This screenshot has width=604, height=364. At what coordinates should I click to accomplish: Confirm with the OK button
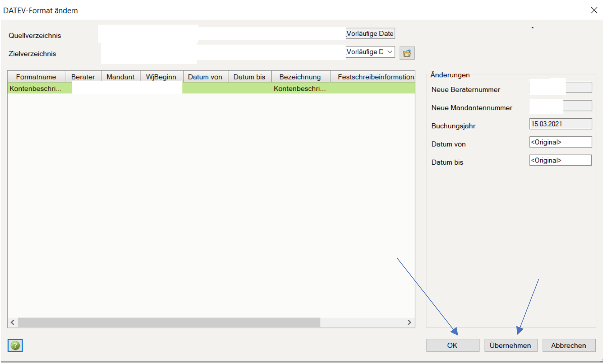pos(452,346)
